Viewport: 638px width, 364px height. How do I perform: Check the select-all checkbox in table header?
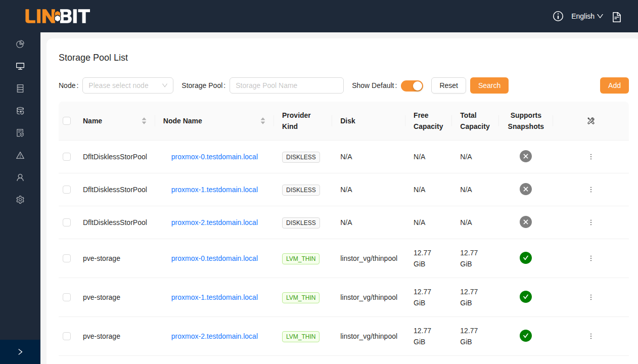click(67, 121)
